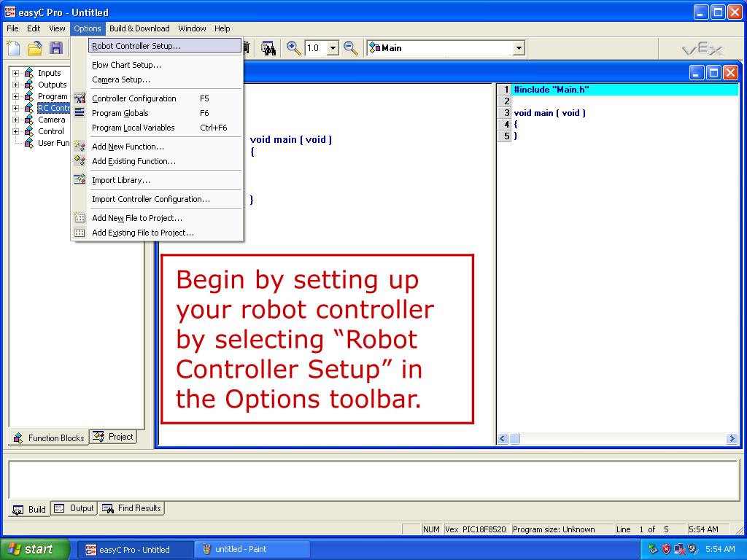
Task: Click the code pane scroll left arrow
Action: [x=503, y=438]
